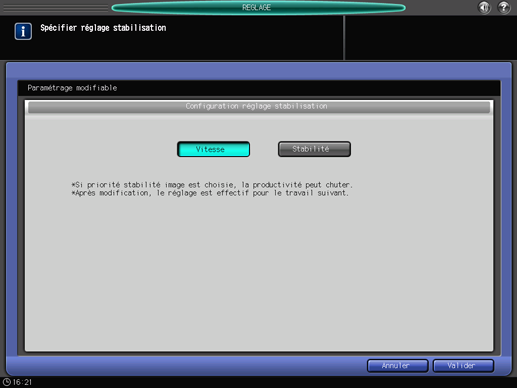Screen dimensions: 517x388
Task: Select the Vitesse priority option
Action: click(x=213, y=149)
